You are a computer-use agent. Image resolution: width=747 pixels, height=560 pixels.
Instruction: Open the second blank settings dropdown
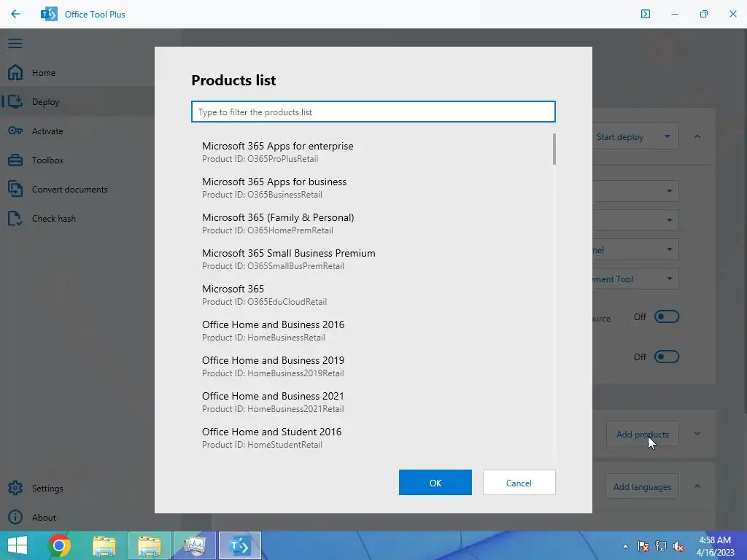pyautogui.click(x=635, y=220)
